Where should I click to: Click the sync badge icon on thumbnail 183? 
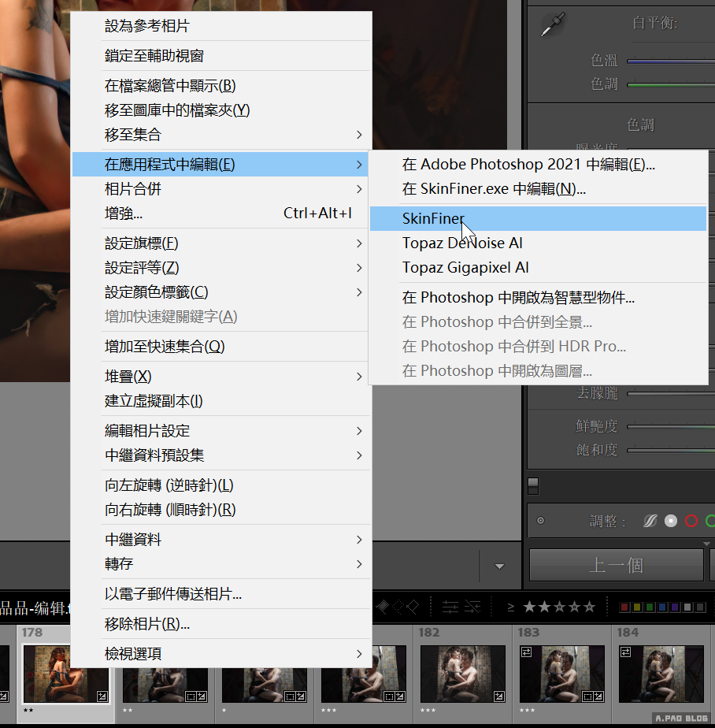coord(526,652)
